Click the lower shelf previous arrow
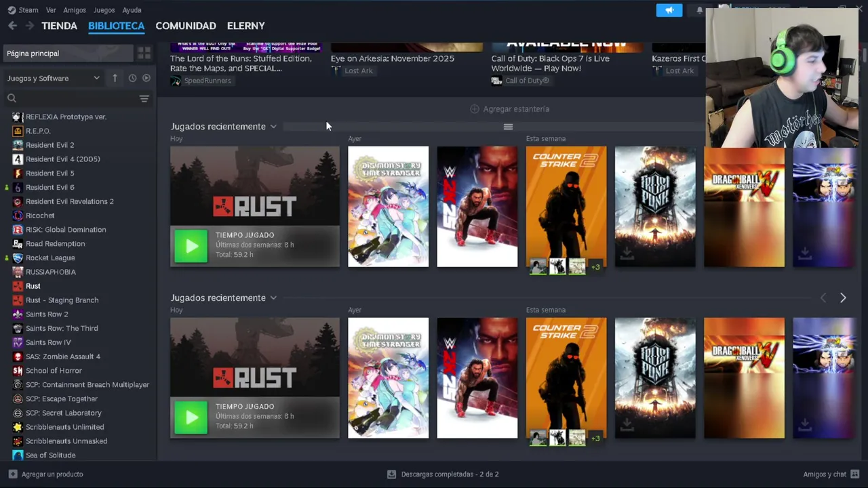Screen dimensions: 868x488 [823, 298]
